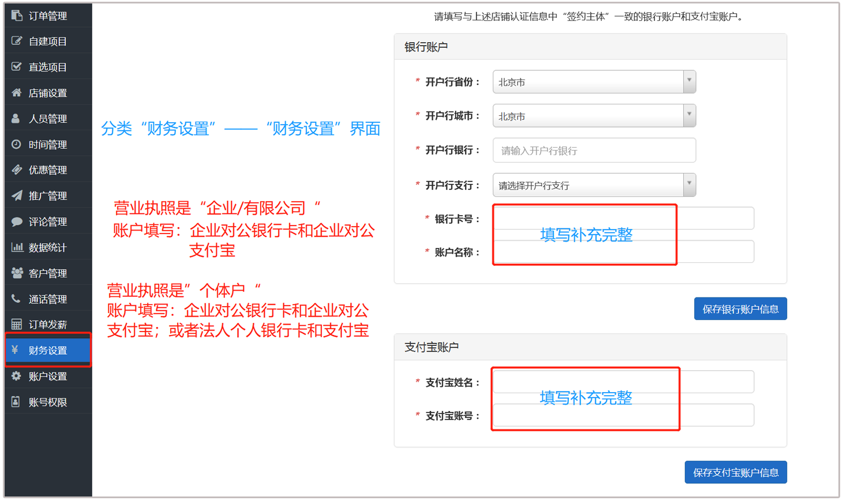Click the 优惠管理 ticket icon

pyautogui.click(x=17, y=170)
